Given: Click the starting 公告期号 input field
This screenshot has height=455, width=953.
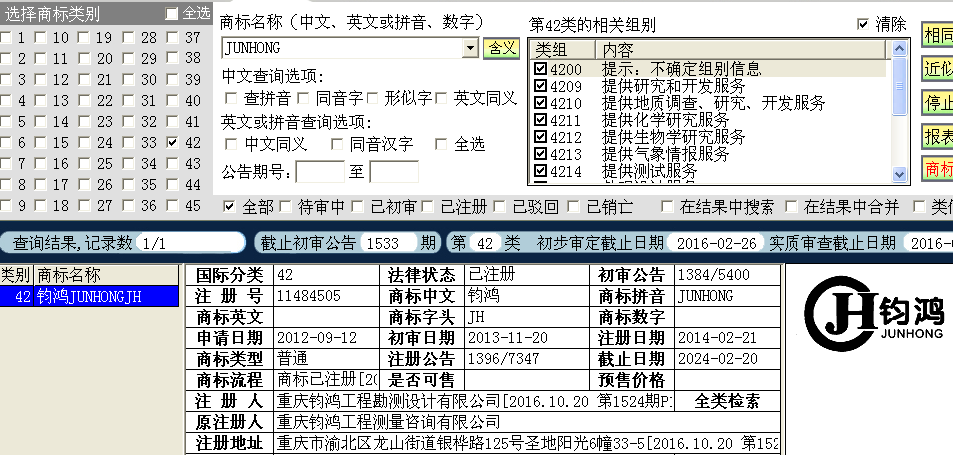Looking at the screenshot, I should click(320, 172).
